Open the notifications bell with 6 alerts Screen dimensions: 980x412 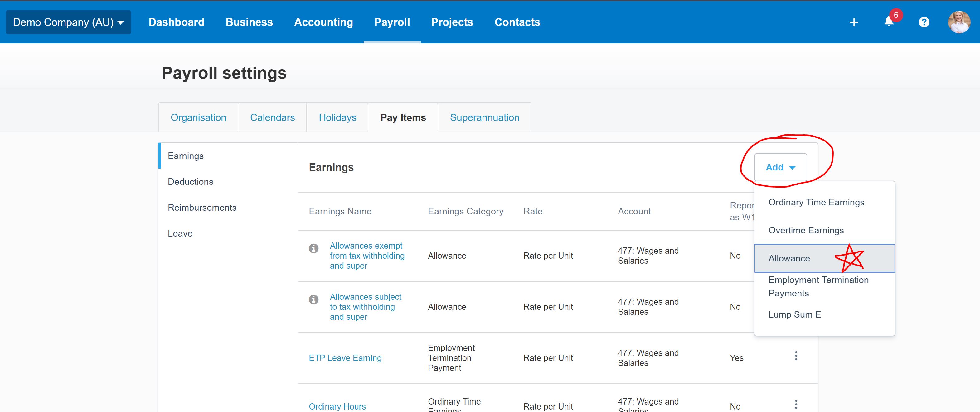pyautogui.click(x=888, y=22)
